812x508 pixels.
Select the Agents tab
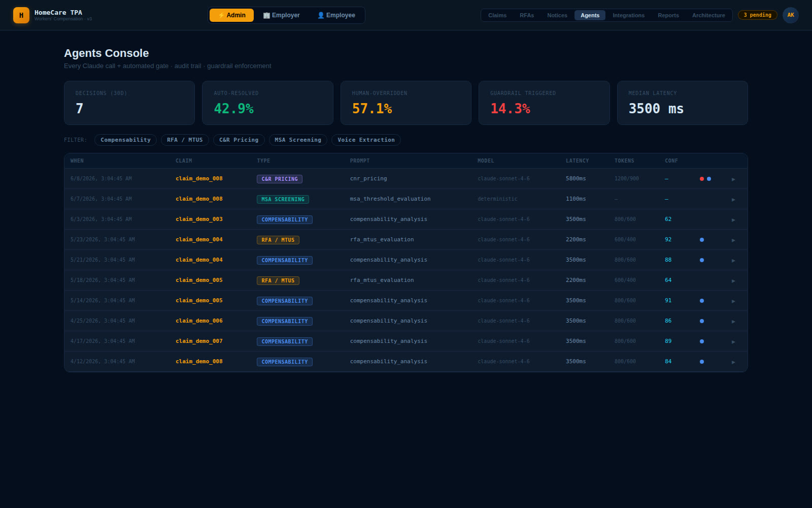point(590,15)
